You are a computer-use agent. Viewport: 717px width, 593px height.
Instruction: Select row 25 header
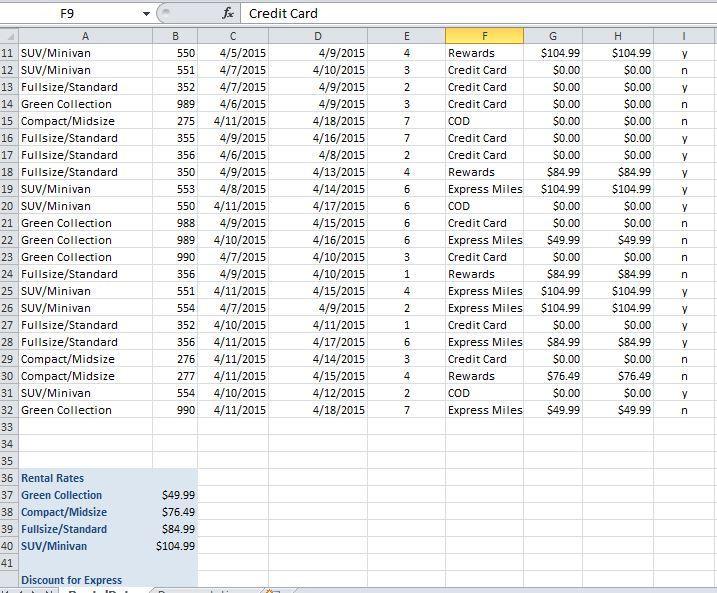click(x=9, y=291)
